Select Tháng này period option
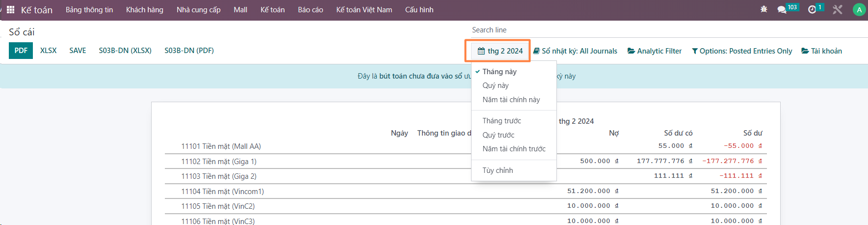 [x=514, y=72]
